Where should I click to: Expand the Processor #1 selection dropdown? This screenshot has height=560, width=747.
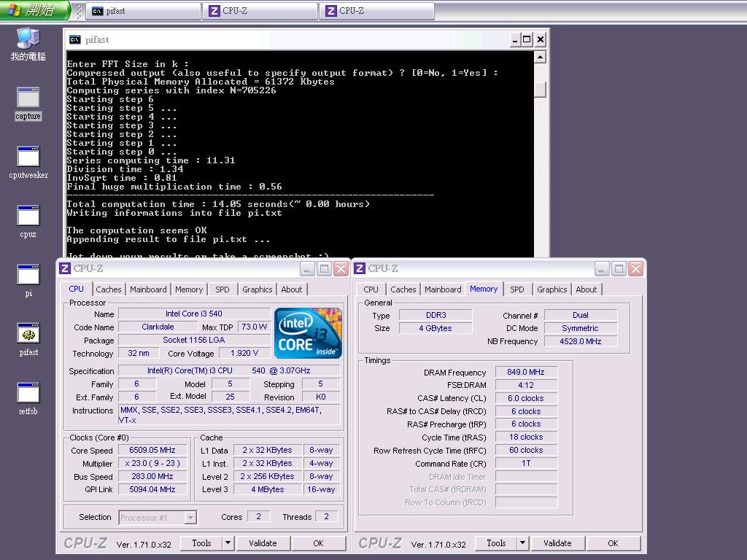tap(190, 518)
